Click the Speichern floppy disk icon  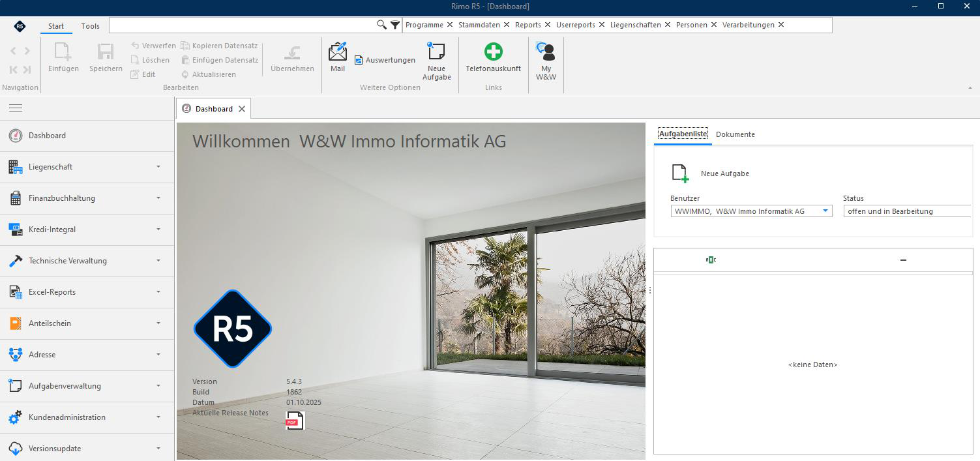[106, 52]
